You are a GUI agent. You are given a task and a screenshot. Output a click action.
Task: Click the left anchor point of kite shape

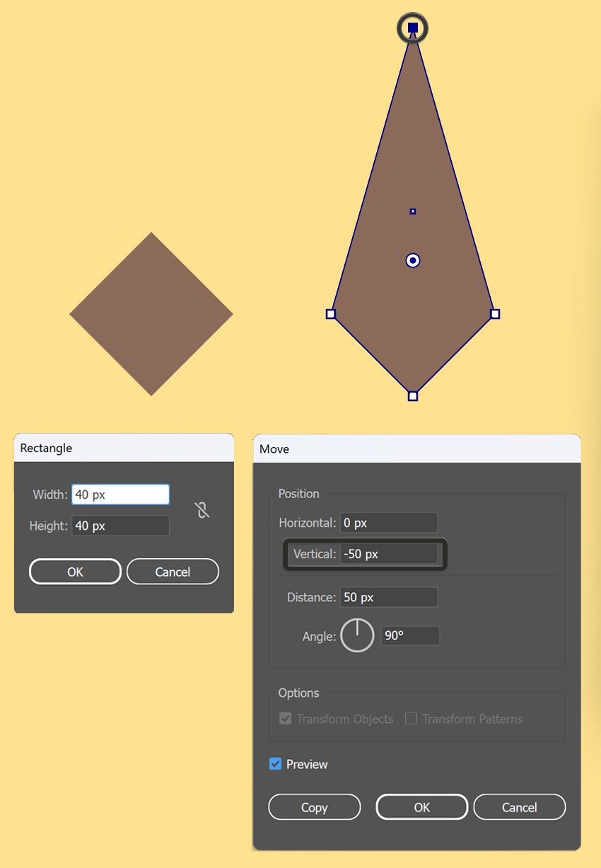pyautogui.click(x=330, y=314)
